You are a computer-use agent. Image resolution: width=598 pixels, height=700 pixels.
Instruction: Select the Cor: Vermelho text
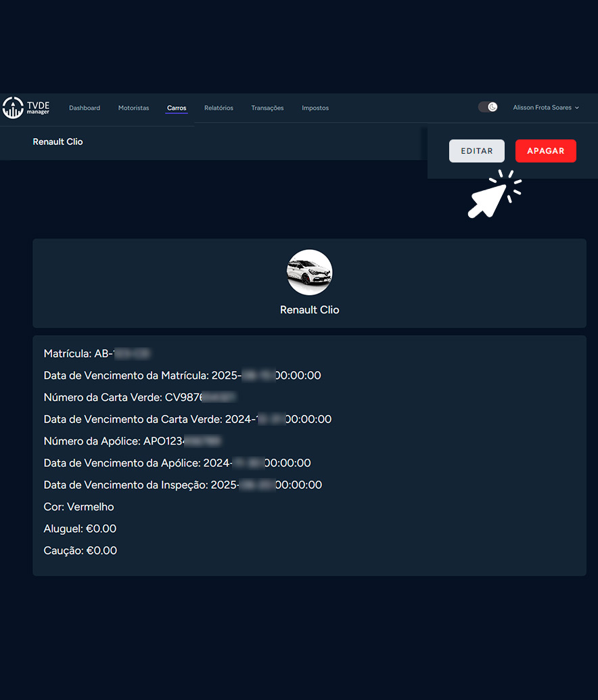click(x=78, y=507)
